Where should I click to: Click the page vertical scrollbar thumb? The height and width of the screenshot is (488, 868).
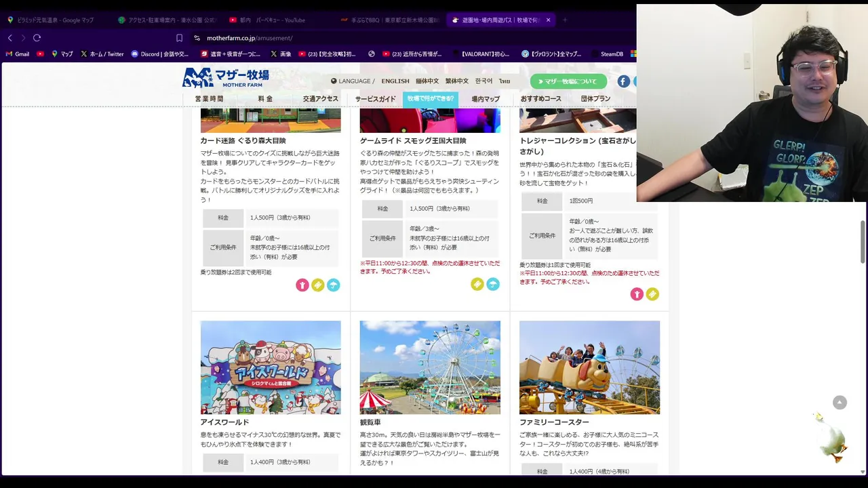tap(863, 241)
